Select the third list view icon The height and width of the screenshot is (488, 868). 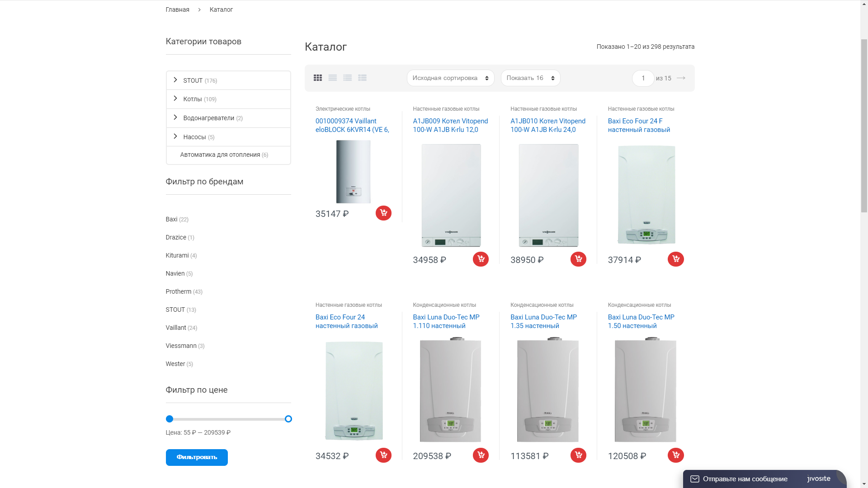348,78
